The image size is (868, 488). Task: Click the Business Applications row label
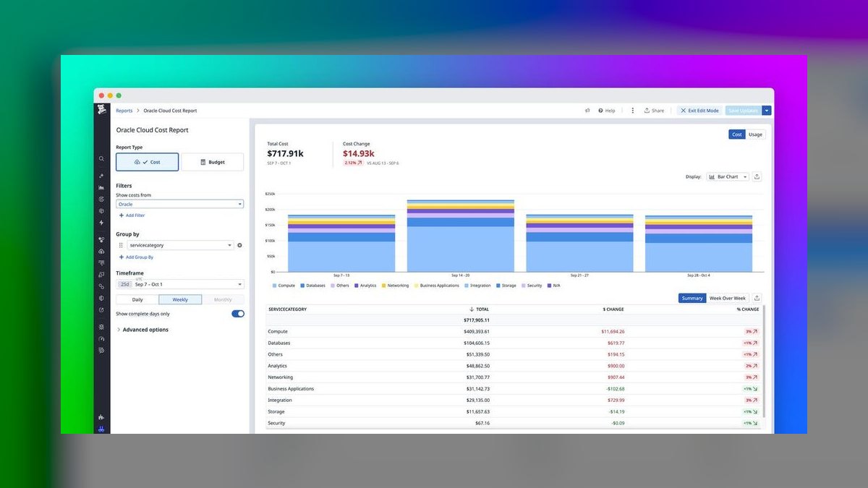291,389
